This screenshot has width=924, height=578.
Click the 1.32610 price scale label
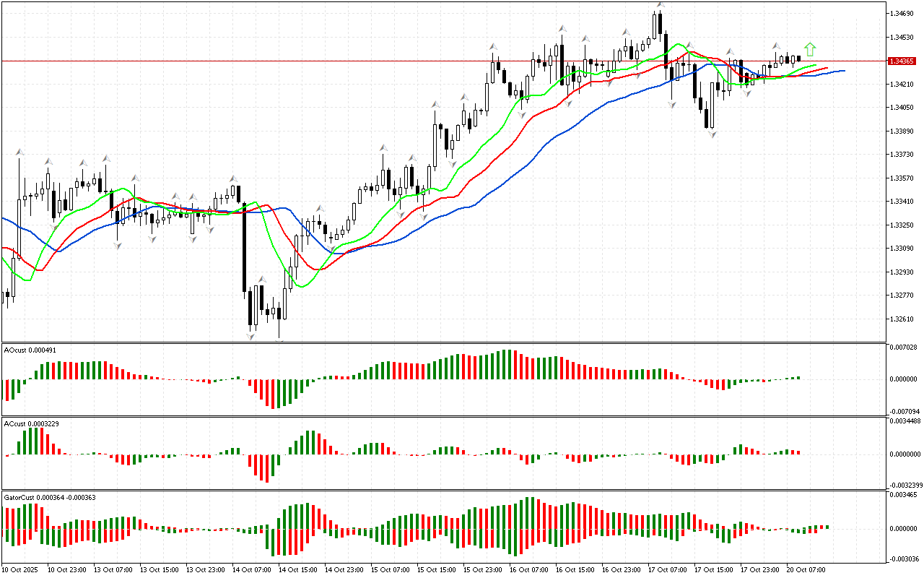902,319
